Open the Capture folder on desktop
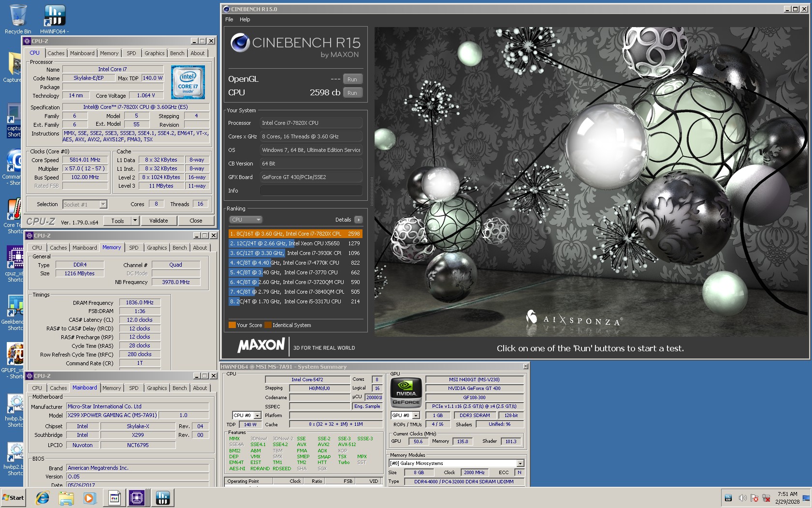The height and width of the screenshot is (508, 812). pyautogui.click(x=14, y=68)
